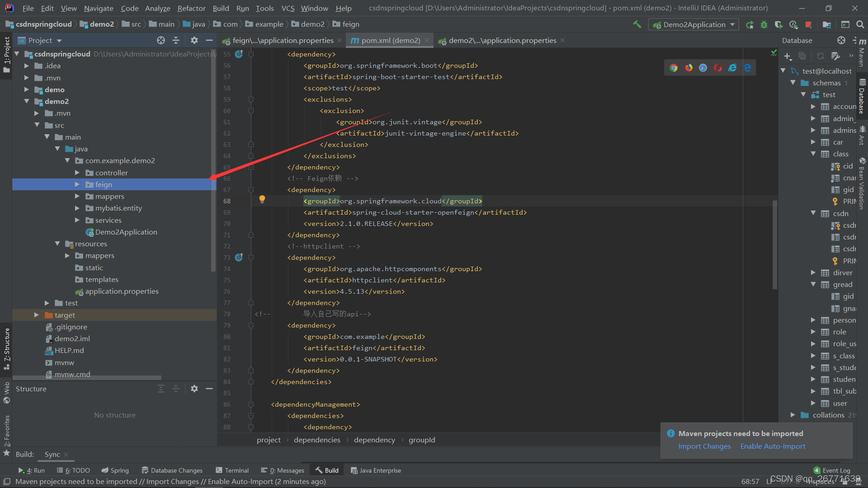Open the Demo2Application run configuration dropdown
The width and height of the screenshot is (868, 488).
click(693, 24)
